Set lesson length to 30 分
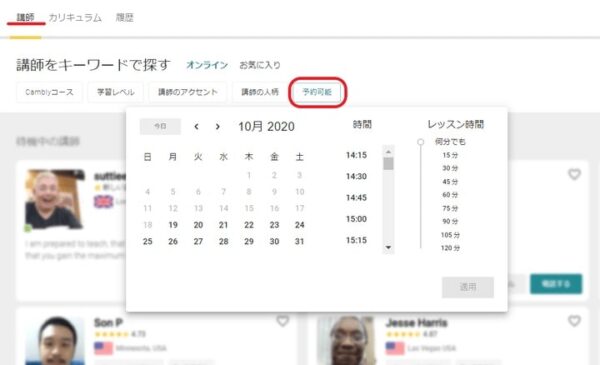This screenshot has height=365, width=600. click(450, 168)
